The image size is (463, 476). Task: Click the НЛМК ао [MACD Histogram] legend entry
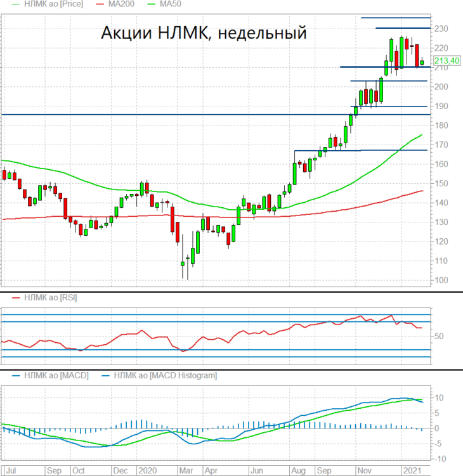159,375
